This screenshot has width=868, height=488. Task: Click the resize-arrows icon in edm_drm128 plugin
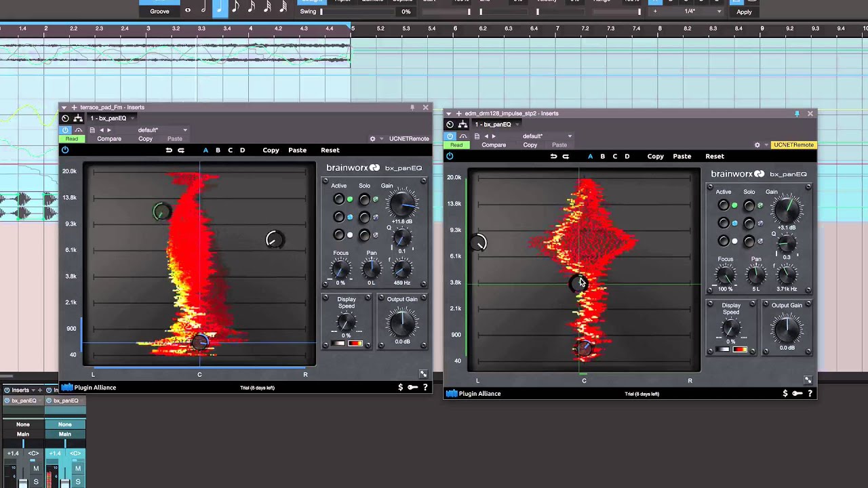[x=808, y=380]
